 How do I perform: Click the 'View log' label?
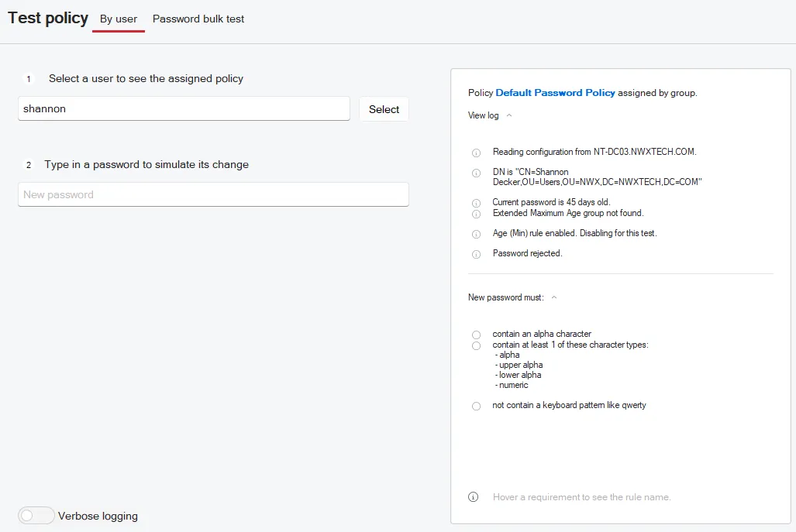[484, 115]
